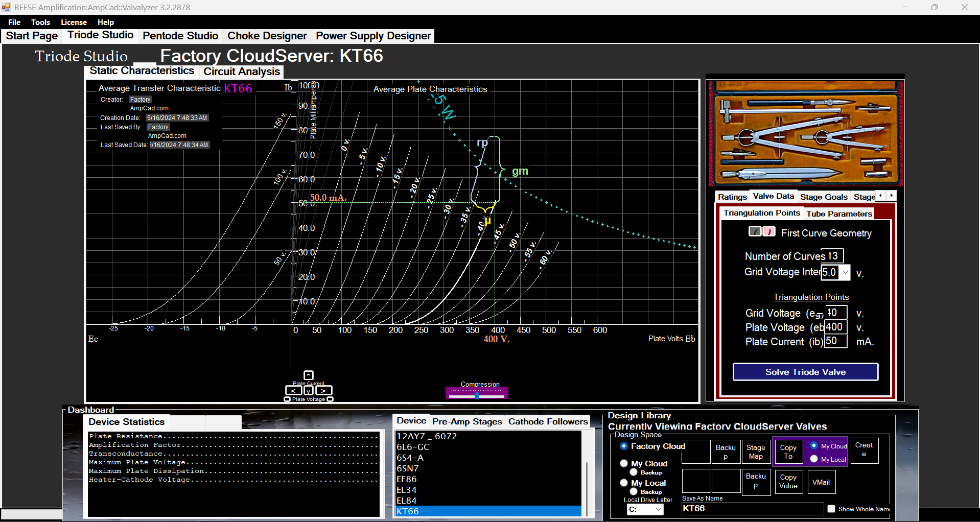This screenshot has height=522, width=980.
Task: Select 6S4-A in device list
Action: point(488,458)
